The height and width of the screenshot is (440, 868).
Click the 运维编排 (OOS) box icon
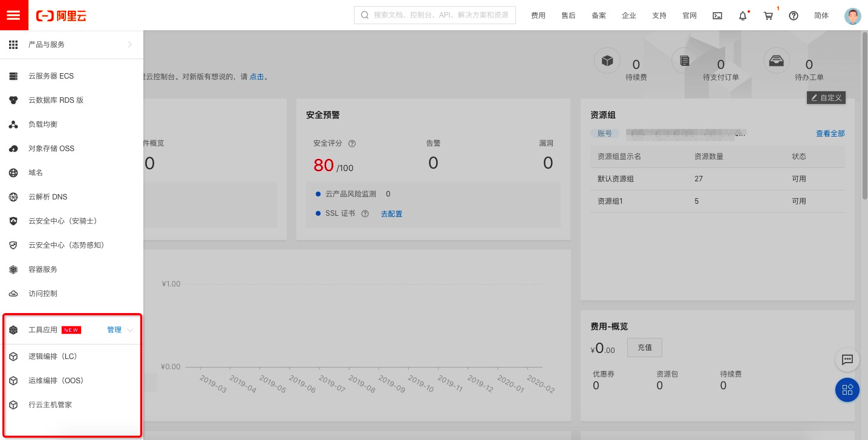click(x=13, y=381)
